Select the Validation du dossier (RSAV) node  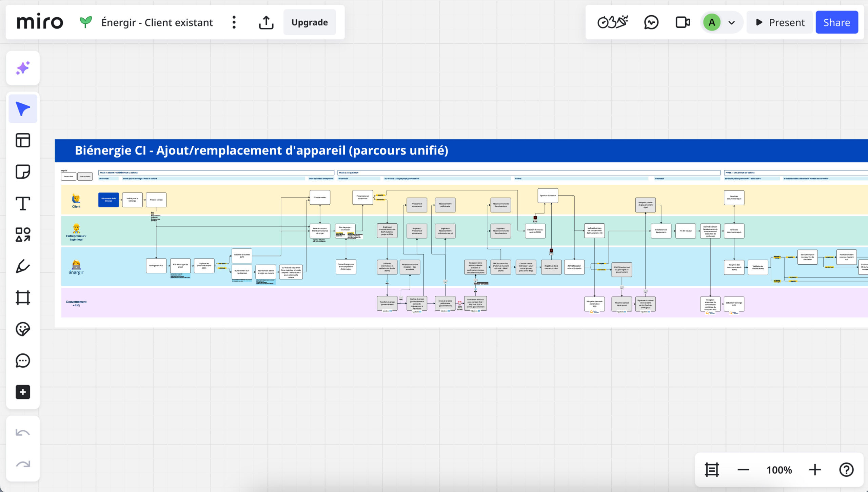tap(758, 267)
